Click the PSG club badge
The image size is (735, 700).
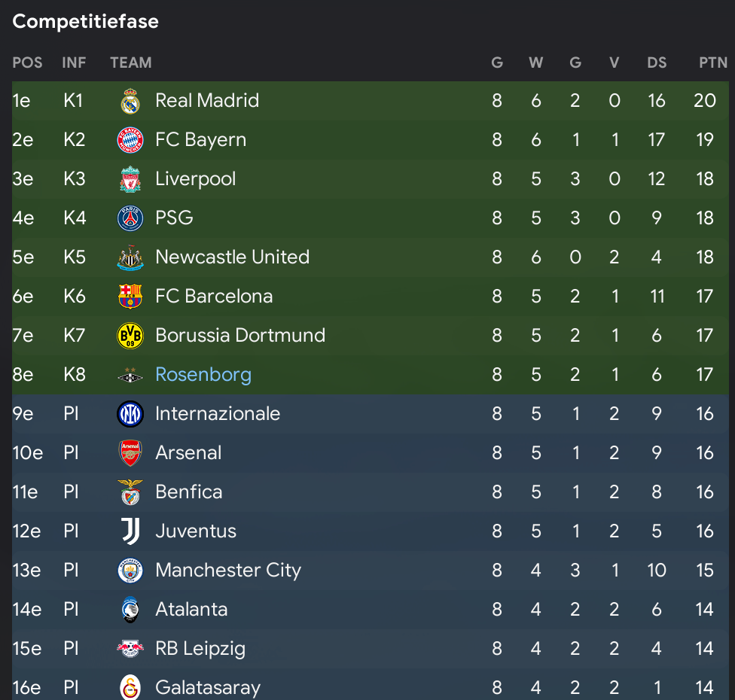pyautogui.click(x=130, y=218)
